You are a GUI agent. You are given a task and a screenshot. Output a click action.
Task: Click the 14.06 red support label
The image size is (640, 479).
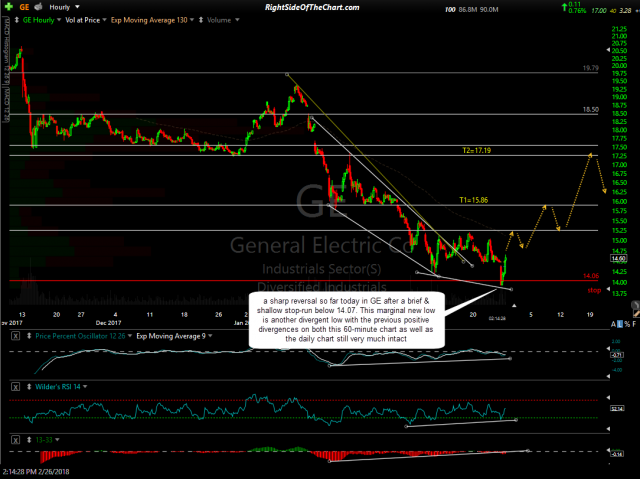pyautogui.click(x=591, y=276)
